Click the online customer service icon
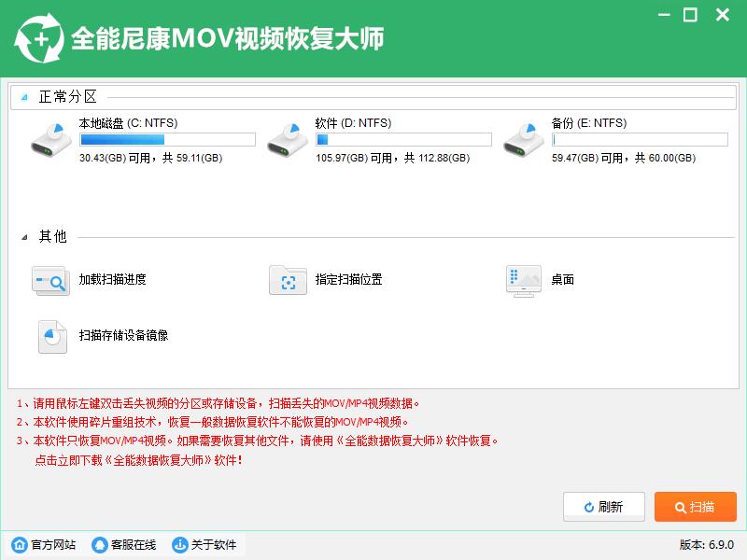The height and width of the screenshot is (560, 747). click(x=100, y=544)
